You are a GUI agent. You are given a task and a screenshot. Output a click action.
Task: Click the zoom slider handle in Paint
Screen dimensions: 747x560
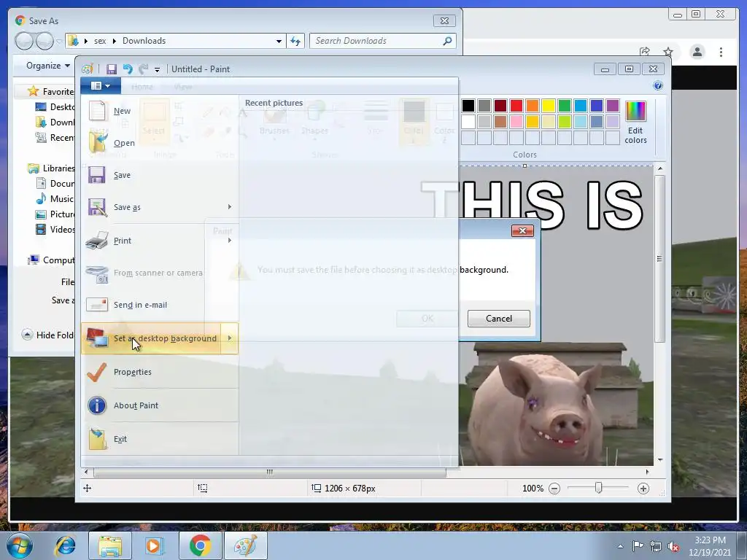click(599, 488)
